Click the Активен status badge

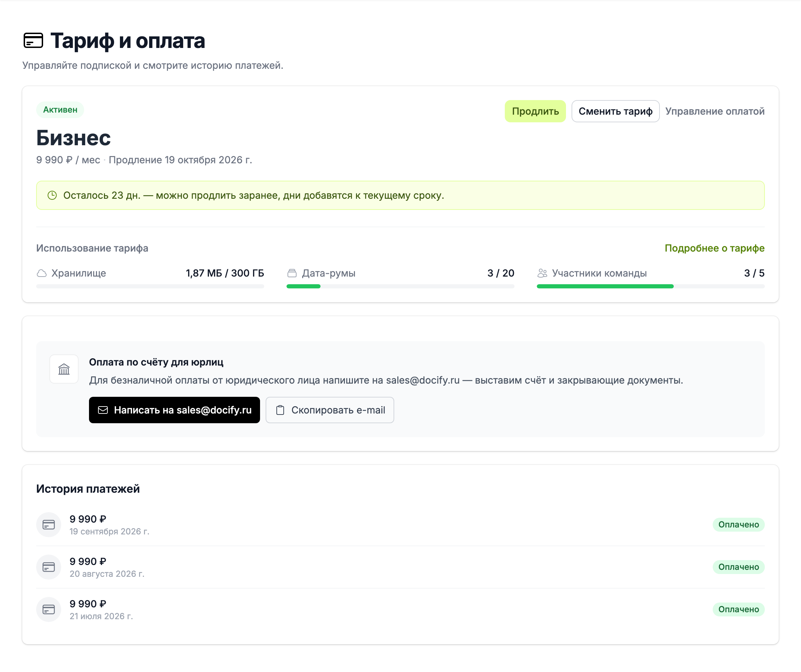click(60, 110)
